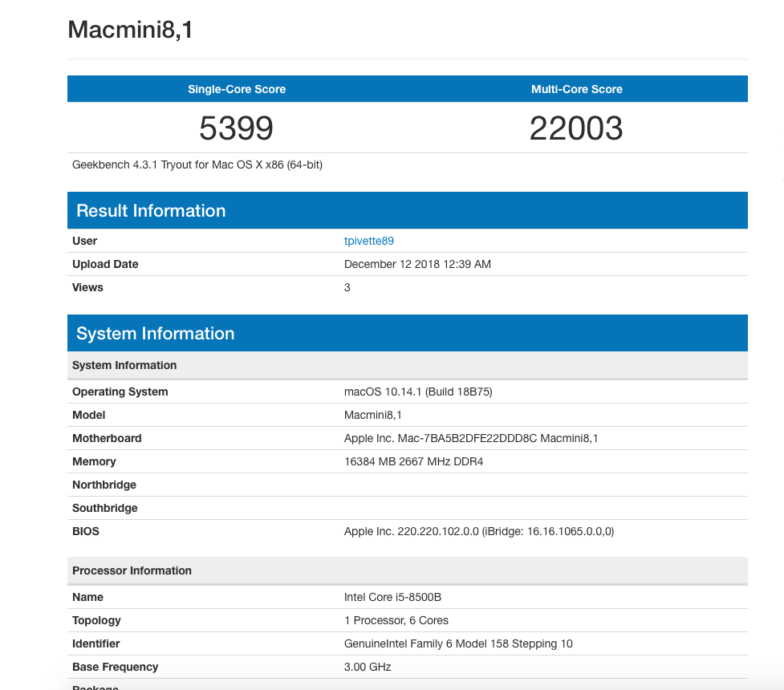
Task: Click the Upload Date row label
Action: pyautogui.click(x=105, y=264)
